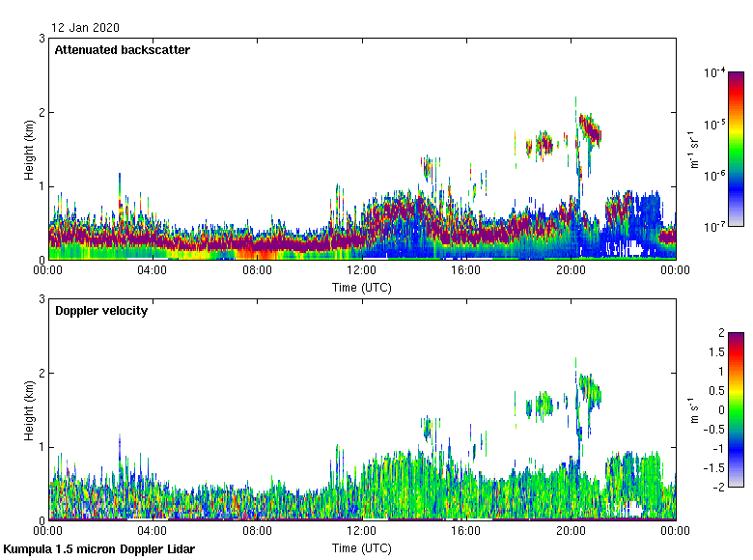The width and height of the screenshot is (753, 560).
Task: Click the "Attenuated backscatter" panel title
Action: pos(122,49)
